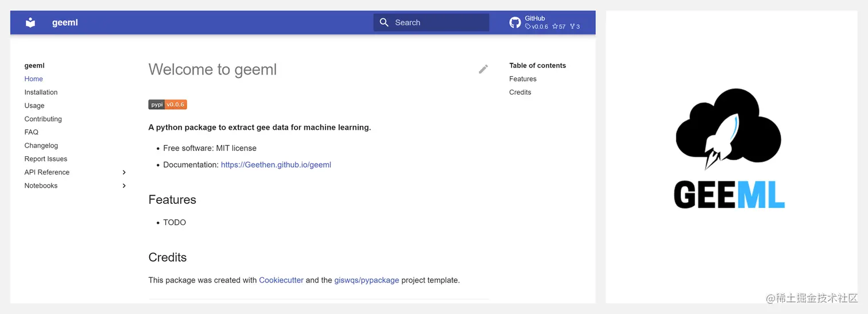
Task: Open the API Reference nav item
Action: point(47,172)
